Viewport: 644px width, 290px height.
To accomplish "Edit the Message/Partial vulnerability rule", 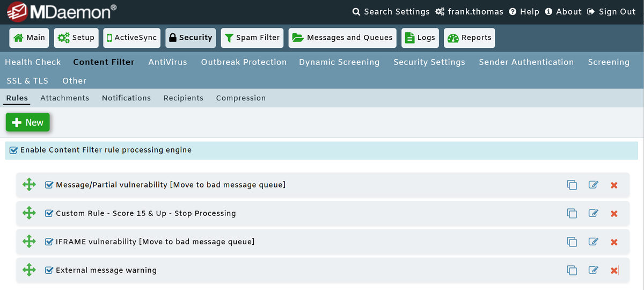I will click(593, 185).
